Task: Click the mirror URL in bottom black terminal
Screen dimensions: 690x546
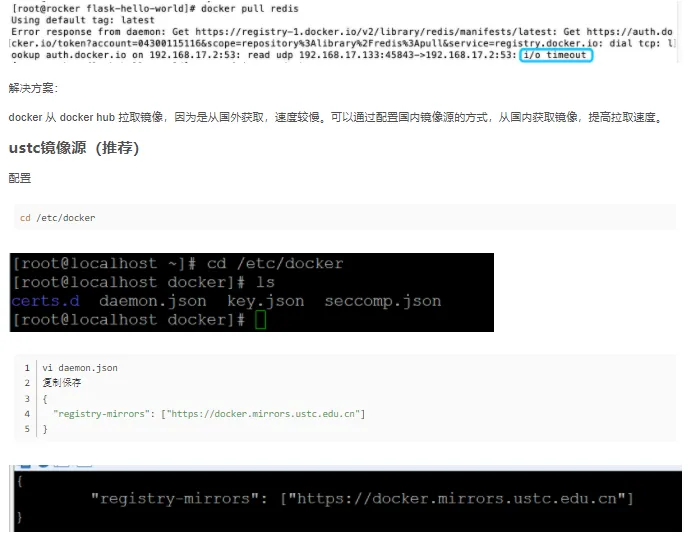Action: pos(458,498)
